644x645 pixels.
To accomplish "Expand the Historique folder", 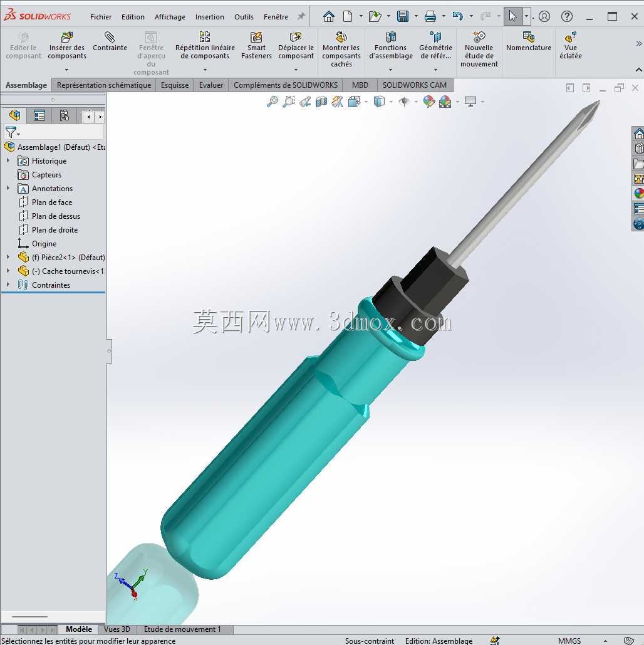I will pyautogui.click(x=8, y=161).
